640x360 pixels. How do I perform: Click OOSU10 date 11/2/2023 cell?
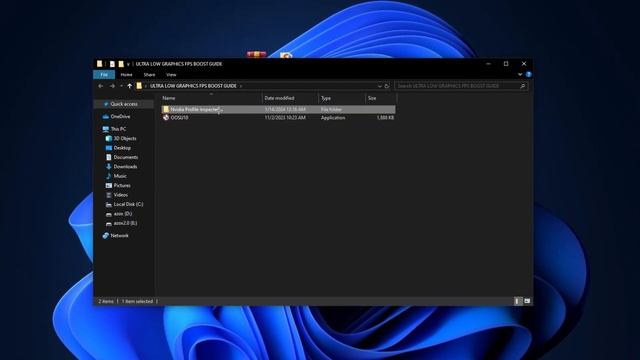coord(285,118)
